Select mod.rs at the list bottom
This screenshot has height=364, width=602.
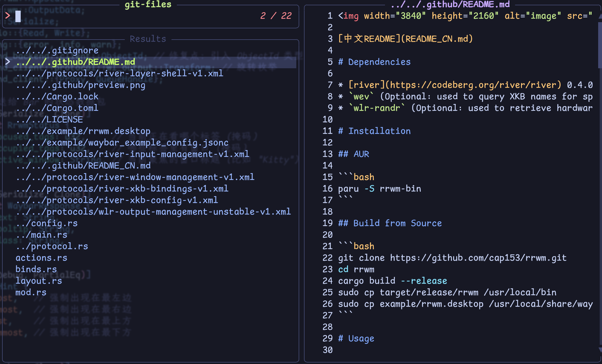click(x=31, y=292)
